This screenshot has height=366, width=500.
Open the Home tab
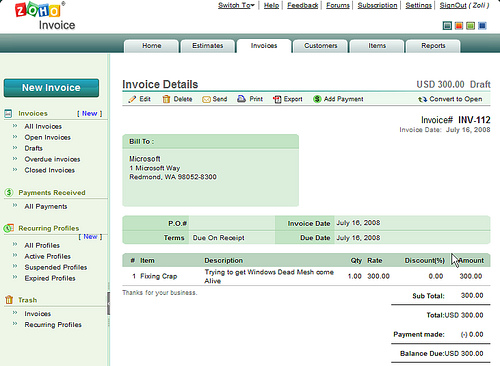point(151,46)
